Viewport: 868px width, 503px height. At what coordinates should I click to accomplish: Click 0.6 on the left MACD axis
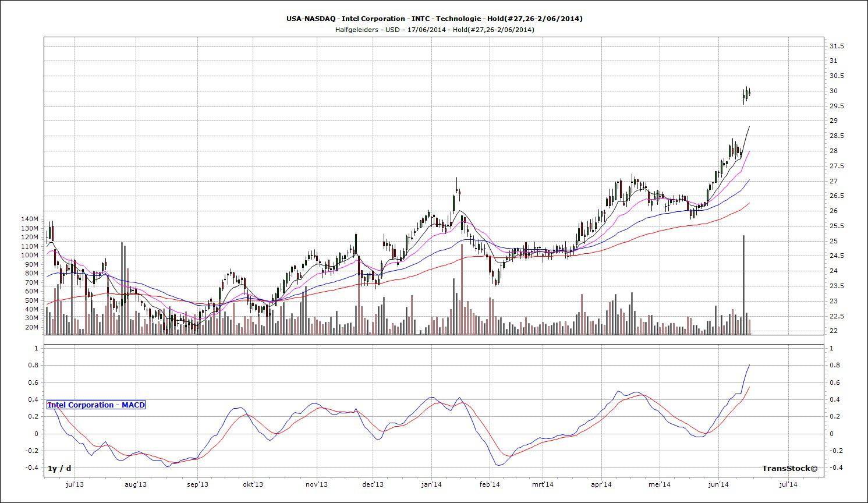pos(34,383)
